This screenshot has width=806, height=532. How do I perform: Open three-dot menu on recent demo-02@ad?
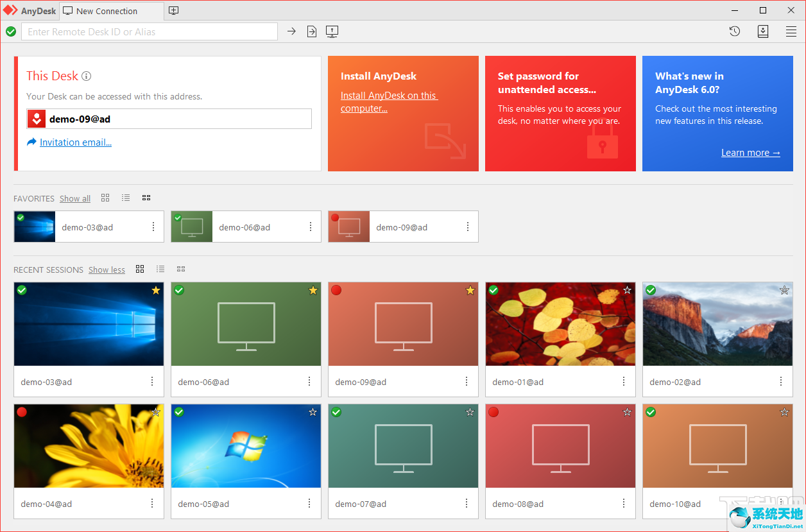781,381
